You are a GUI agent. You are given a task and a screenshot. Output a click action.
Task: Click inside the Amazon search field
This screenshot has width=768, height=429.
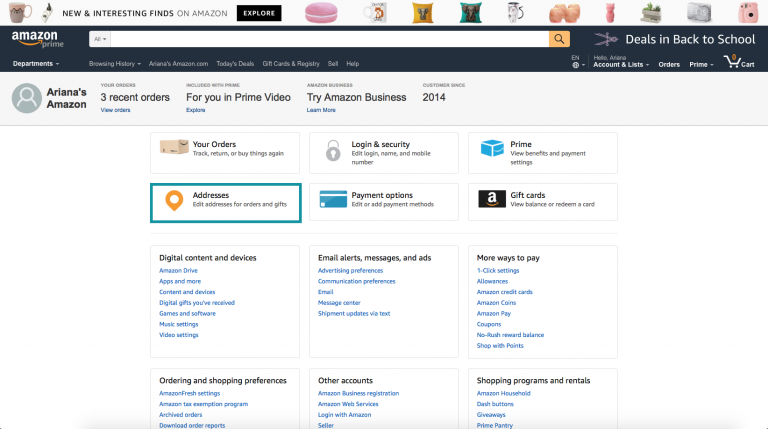point(330,39)
